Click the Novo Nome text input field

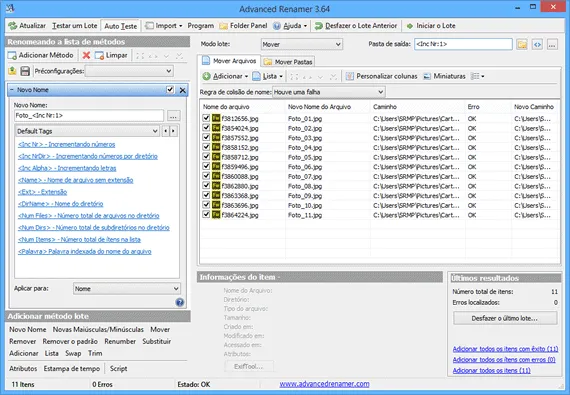click(x=89, y=116)
